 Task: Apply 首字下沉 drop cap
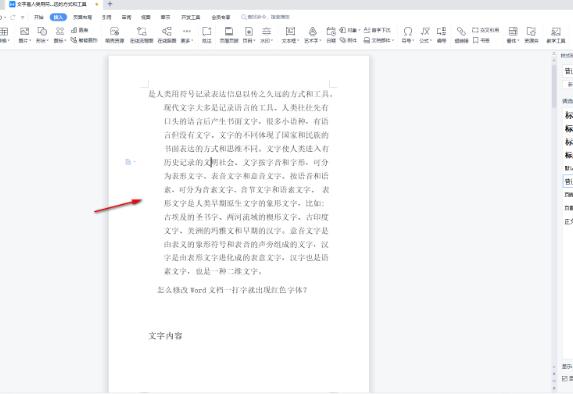pyautogui.click(x=377, y=30)
